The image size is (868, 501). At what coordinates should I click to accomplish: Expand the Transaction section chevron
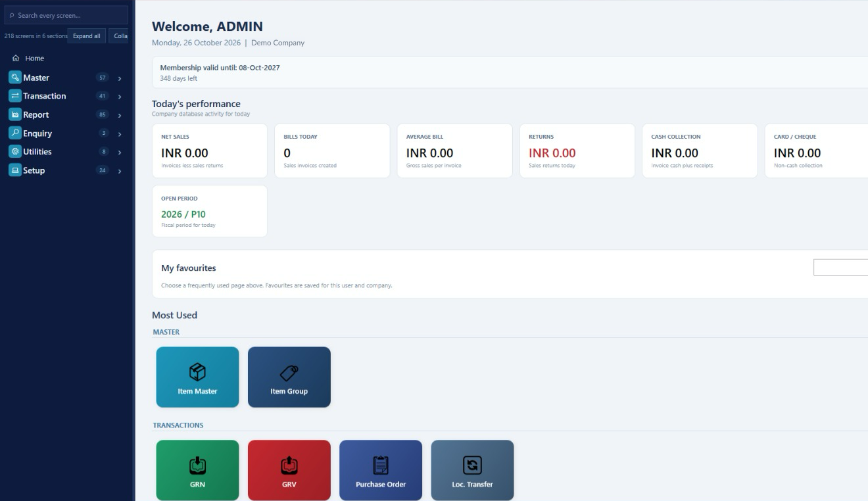point(120,97)
